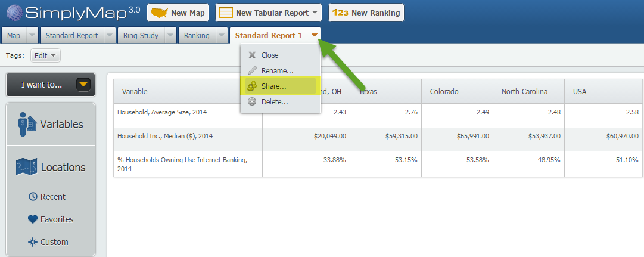Click the 2.76 Texas cell
This screenshot has width=644, height=257.
click(385, 116)
